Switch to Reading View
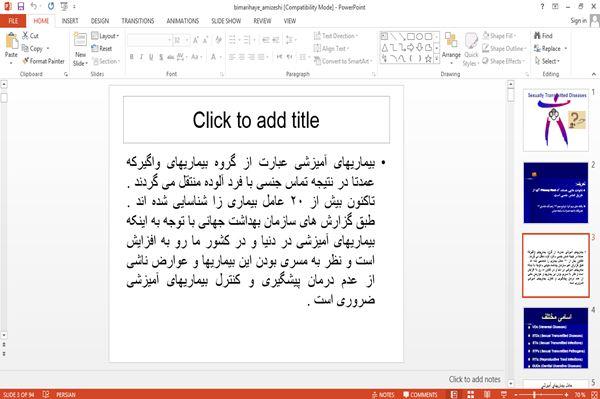 click(x=487, y=394)
